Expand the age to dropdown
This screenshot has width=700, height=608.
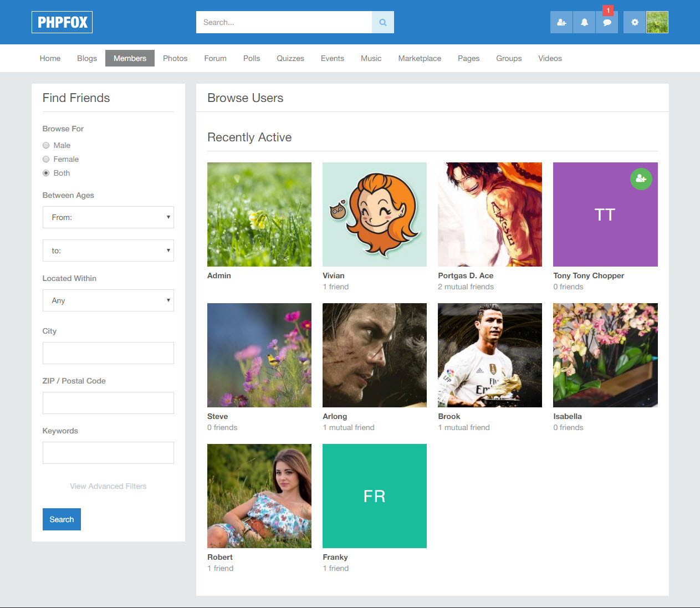pos(108,251)
